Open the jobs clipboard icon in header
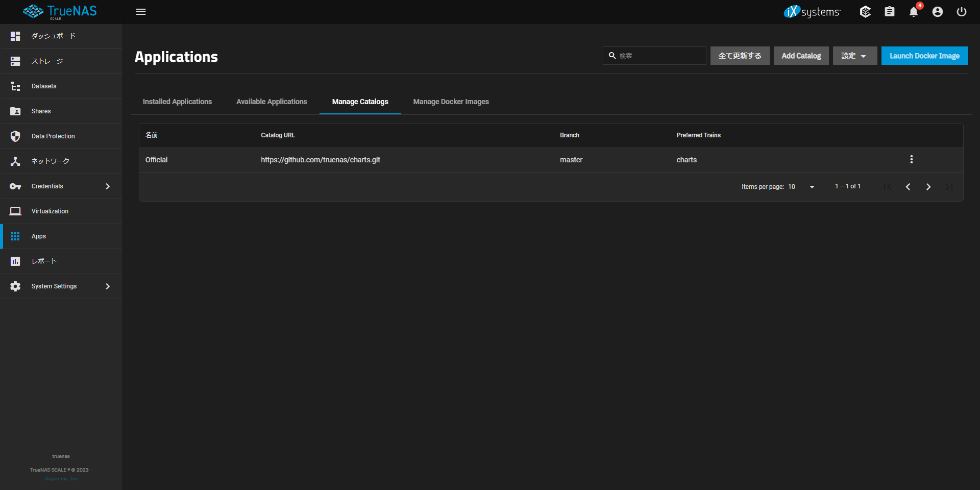Viewport: 980px width, 490px height. 889,12
